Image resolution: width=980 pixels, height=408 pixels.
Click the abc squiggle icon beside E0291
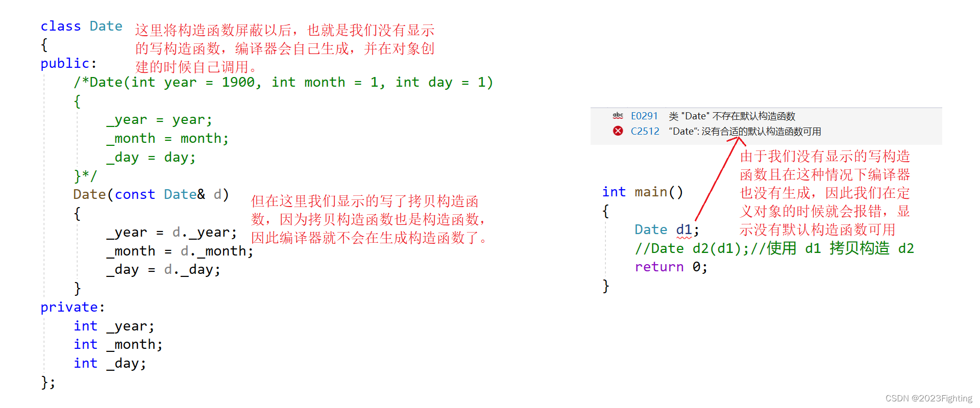pos(618,116)
